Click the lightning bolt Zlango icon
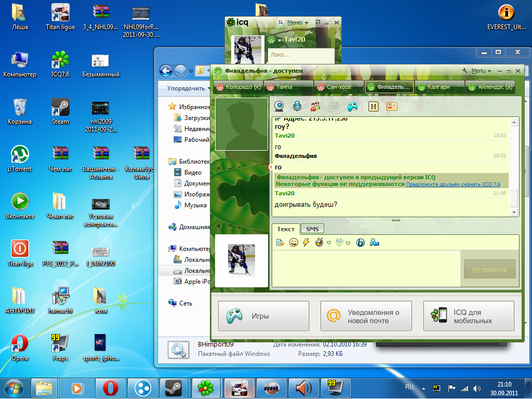 pyautogui.click(x=306, y=243)
